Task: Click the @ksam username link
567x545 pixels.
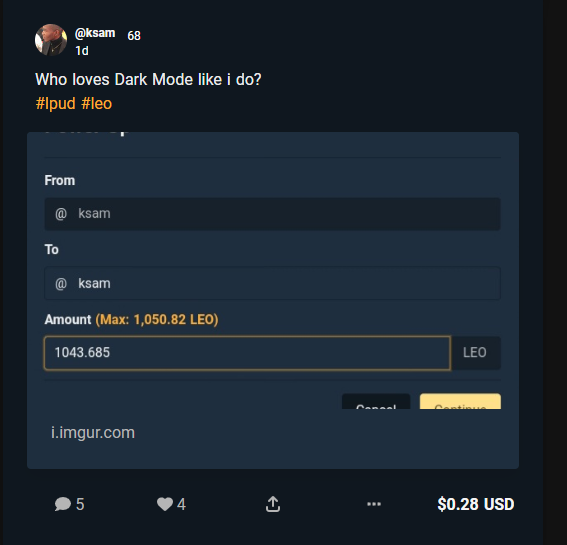Action: [95, 33]
